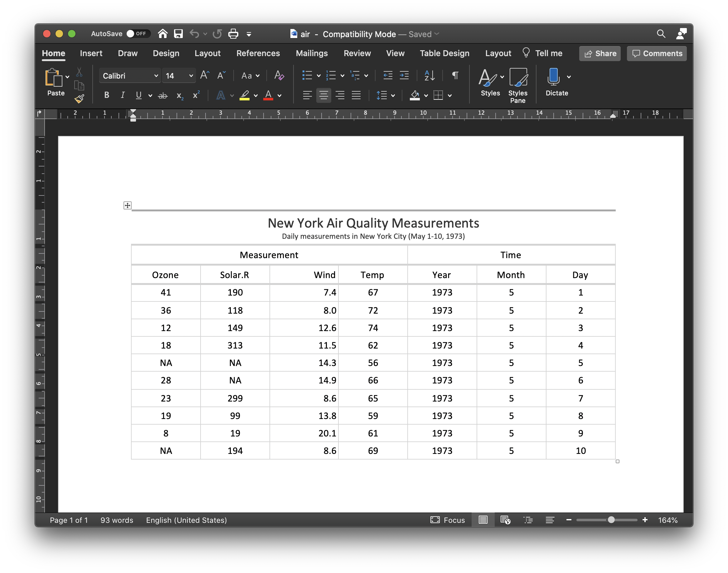
Task: Apply subscript formatting
Action: 180,96
